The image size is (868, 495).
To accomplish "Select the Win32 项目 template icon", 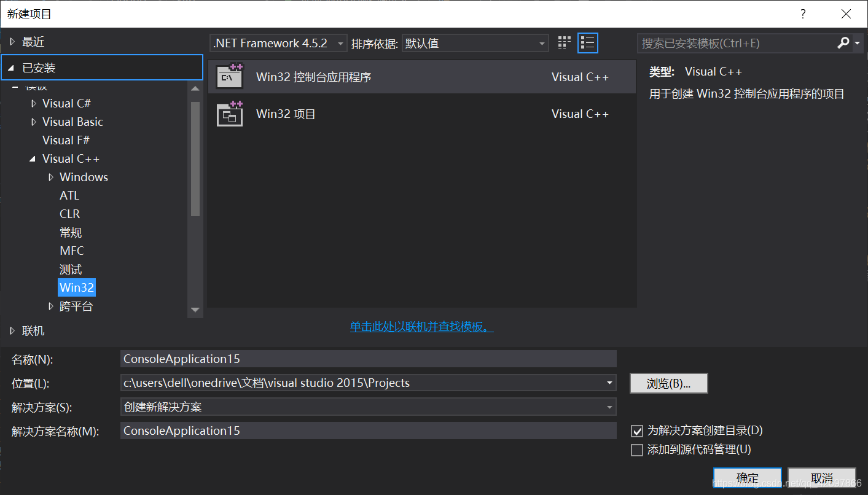I will pyautogui.click(x=230, y=114).
